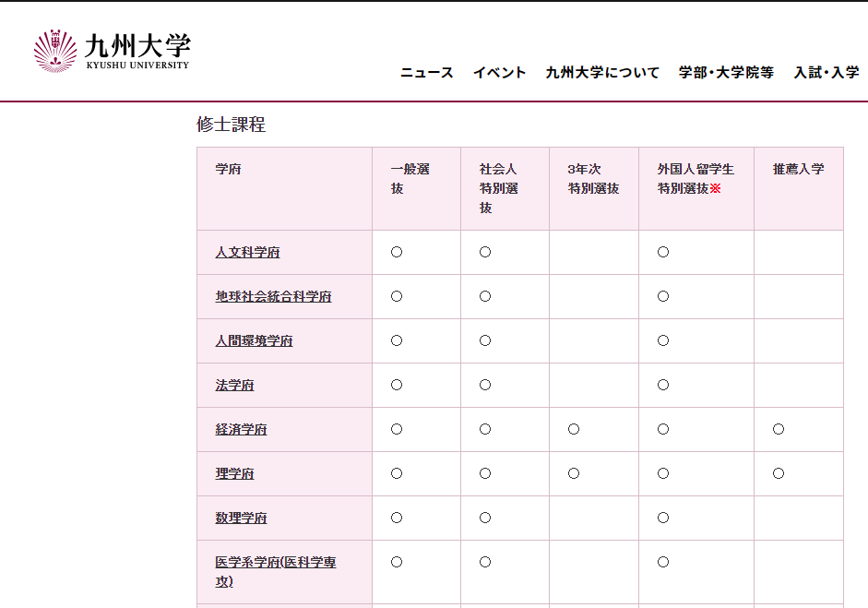868x608 pixels.
Task: Visit the 法学府 link
Action: tap(234, 386)
